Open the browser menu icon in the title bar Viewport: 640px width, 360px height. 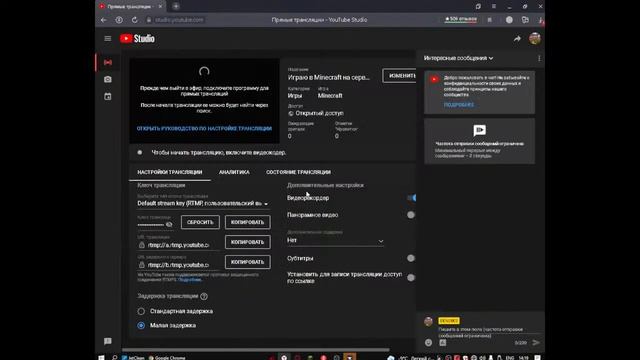pyautogui.click(x=493, y=6)
